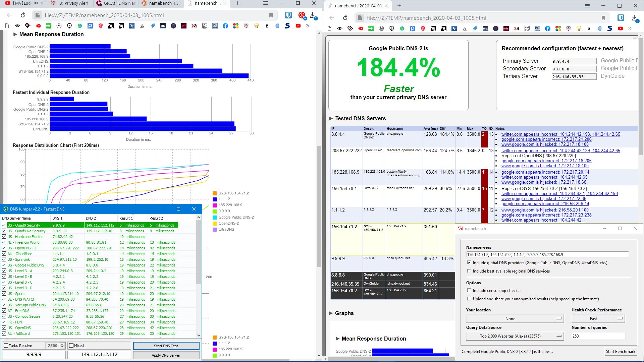Viewport: 644px width, 362px height.
Task: Click the Bitwarden extension icon in right browser
Action: coord(621,18)
